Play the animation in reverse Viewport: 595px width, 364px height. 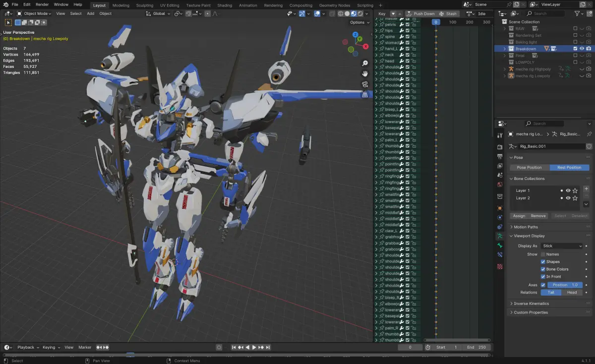click(248, 348)
